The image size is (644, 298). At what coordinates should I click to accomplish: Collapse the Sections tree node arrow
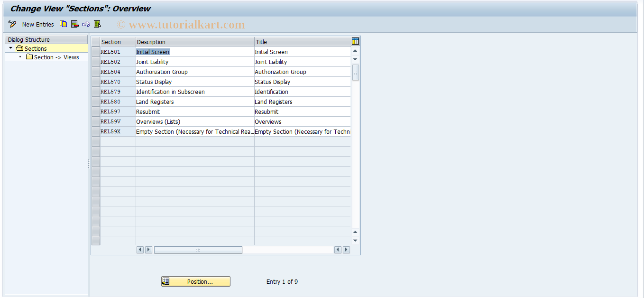coord(10,48)
